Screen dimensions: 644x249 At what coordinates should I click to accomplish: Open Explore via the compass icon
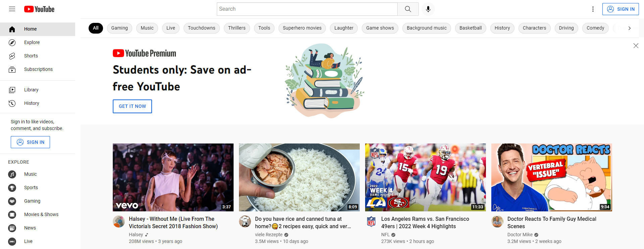pos(12,43)
